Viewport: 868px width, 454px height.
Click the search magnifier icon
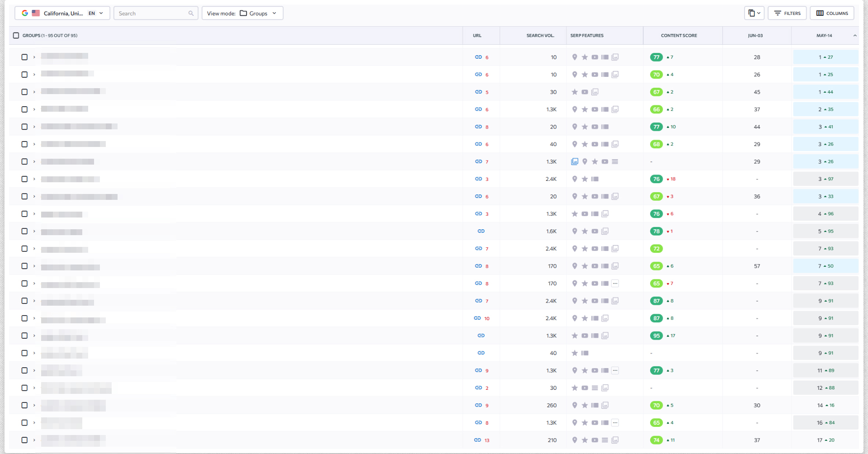tap(191, 14)
